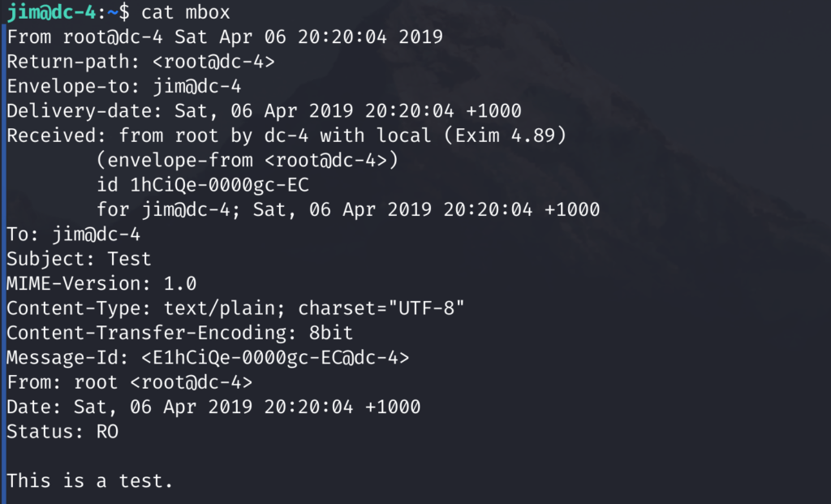
Task: Click the first 'From root@dc-4 Sat Apr 06' line
Action: (x=224, y=37)
